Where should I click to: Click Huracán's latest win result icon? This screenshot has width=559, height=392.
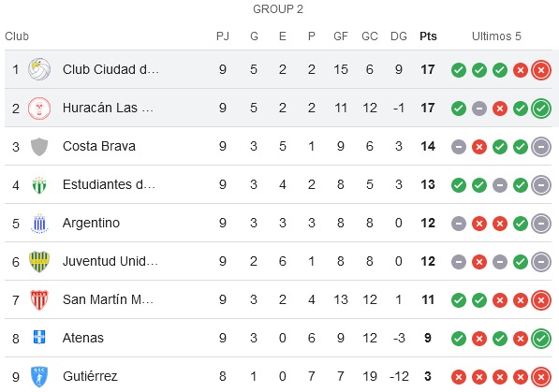pos(541,109)
